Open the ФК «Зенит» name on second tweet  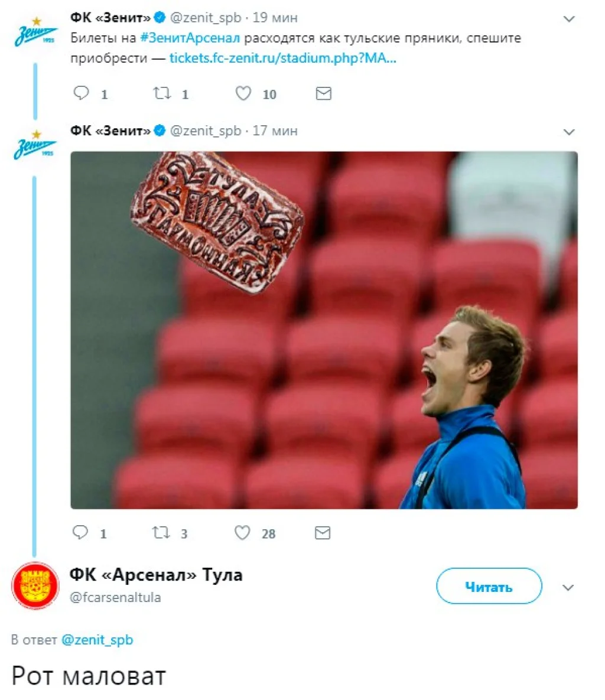[110, 131]
